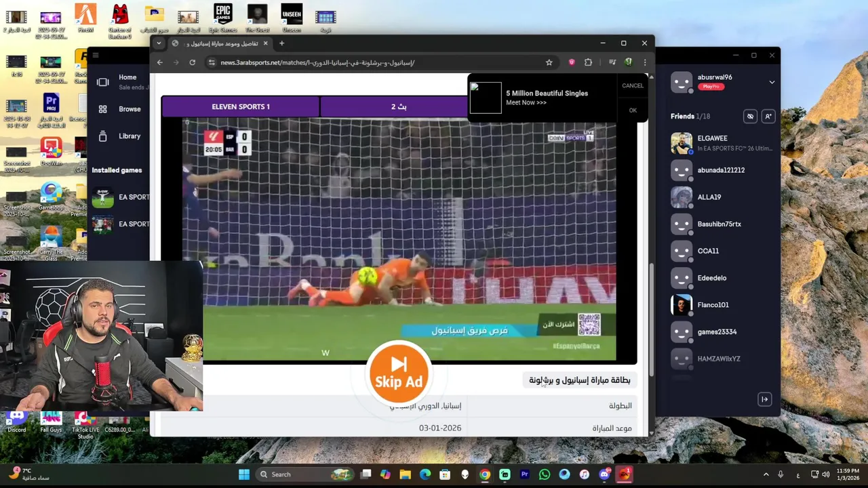Open the browser extensions puzzle icon
868x488 pixels.
tap(588, 62)
